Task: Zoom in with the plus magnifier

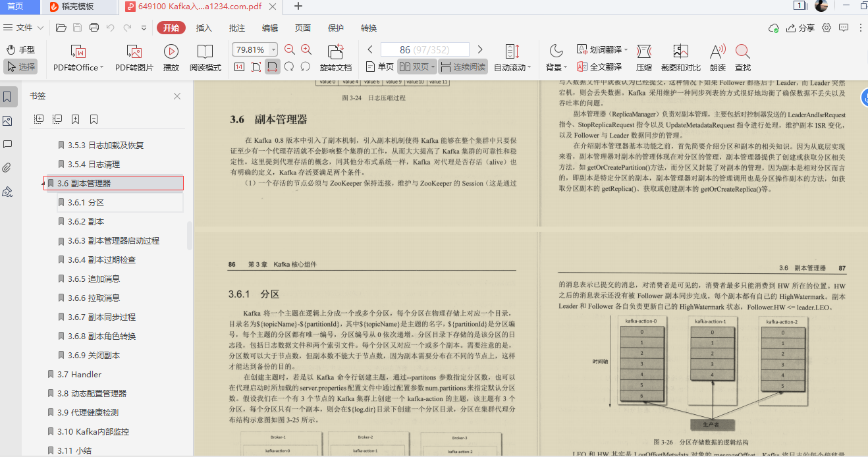Action: coord(306,49)
